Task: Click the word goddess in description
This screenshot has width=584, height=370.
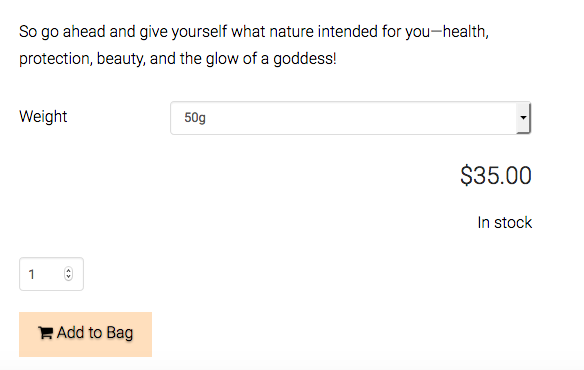Action: pyautogui.click(x=305, y=59)
